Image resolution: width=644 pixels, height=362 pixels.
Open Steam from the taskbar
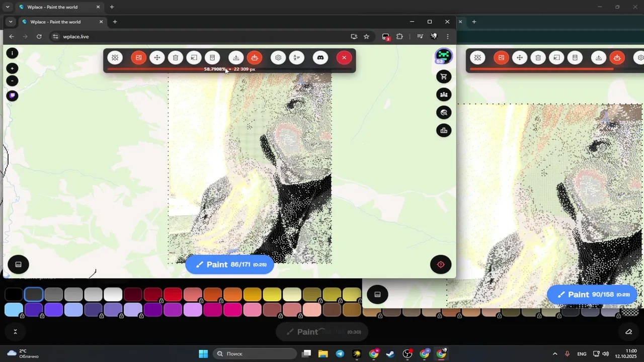coord(390,354)
